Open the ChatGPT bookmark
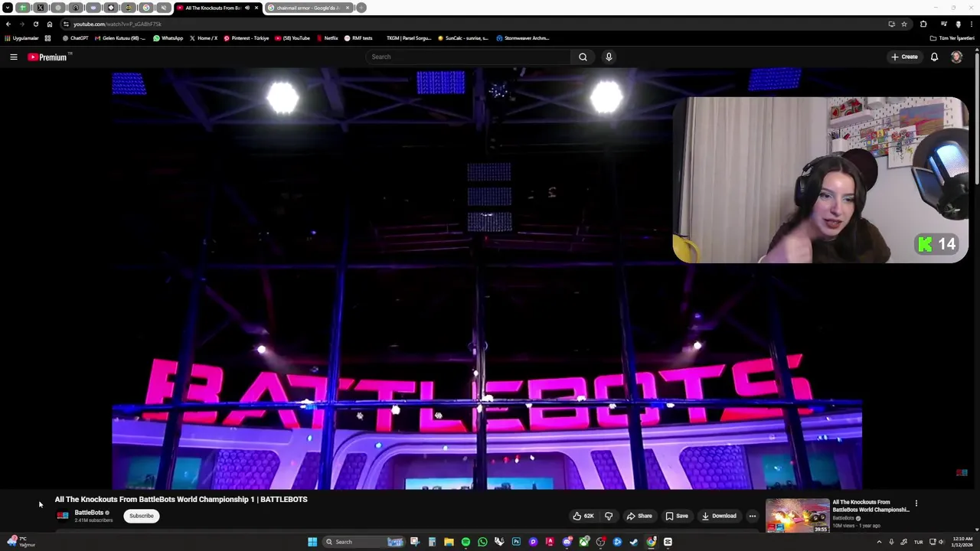Viewport: 980px width, 551px height. [x=76, y=38]
